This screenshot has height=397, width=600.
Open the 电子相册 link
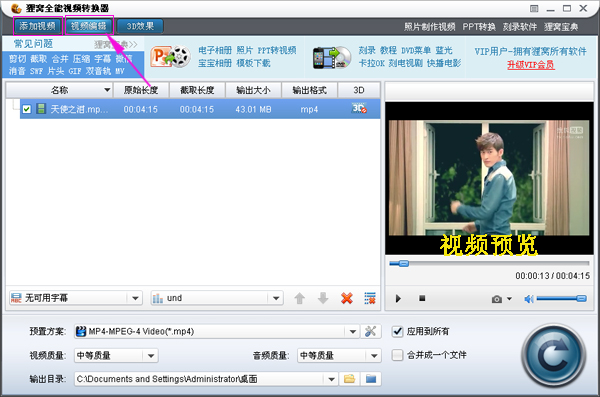point(215,50)
